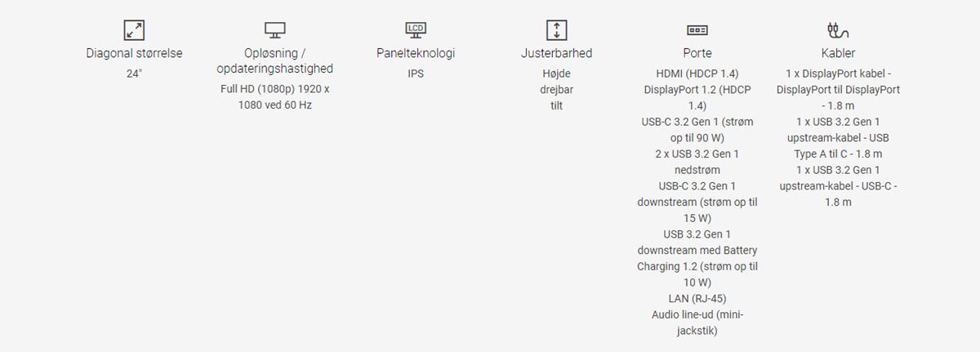Screen dimensions: 980x352
Task: Click the height adjustability arrow icon
Action: [x=556, y=30]
